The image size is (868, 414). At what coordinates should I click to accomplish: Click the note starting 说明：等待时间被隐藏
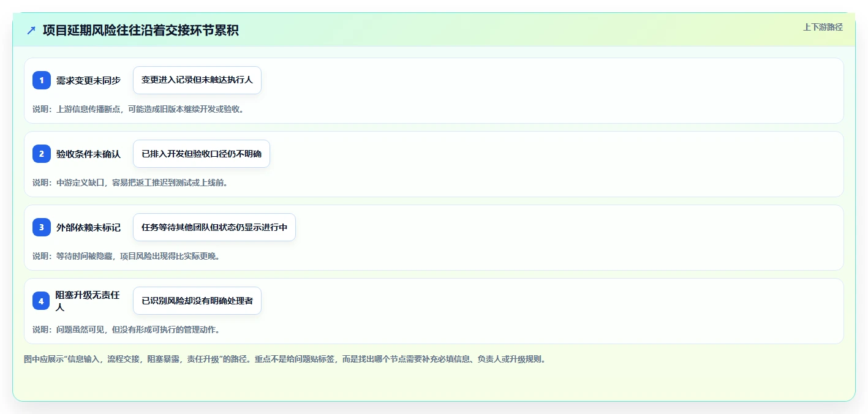click(126, 256)
